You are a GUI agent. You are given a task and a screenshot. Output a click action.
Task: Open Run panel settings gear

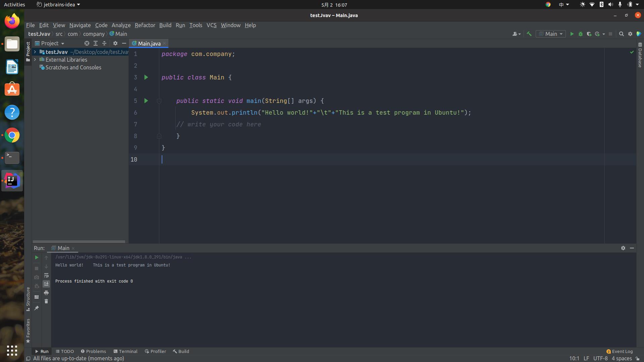(623, 248)
